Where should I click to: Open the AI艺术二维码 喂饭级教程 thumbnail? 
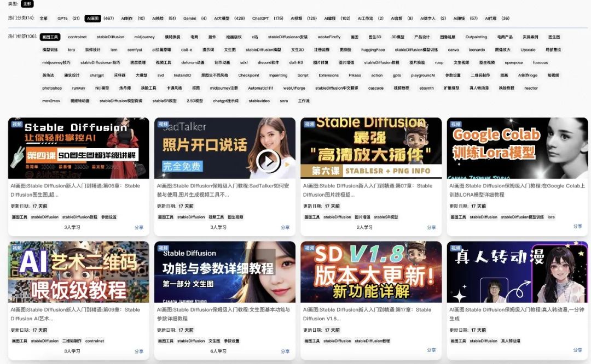(78, 272)
